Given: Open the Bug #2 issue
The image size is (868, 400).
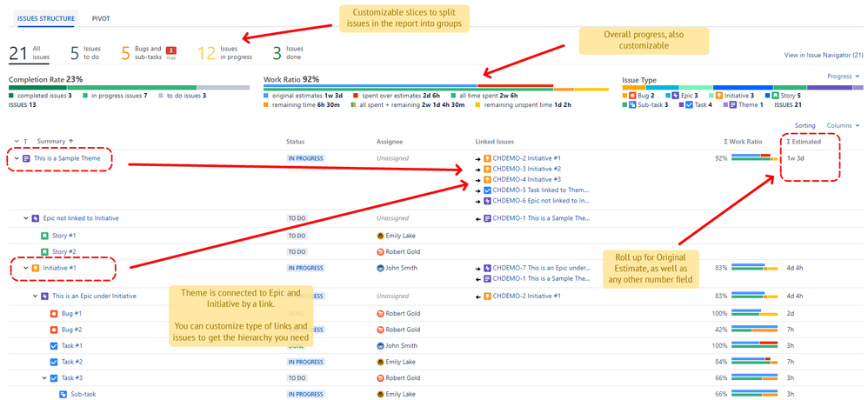Looking at the screenshot, I should coord(72,330).
